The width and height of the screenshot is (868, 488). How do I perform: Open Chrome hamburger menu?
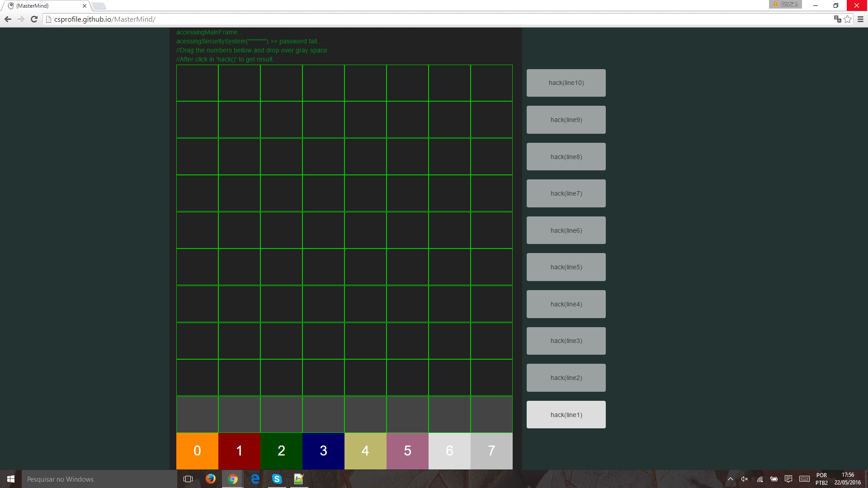[860, 19]
